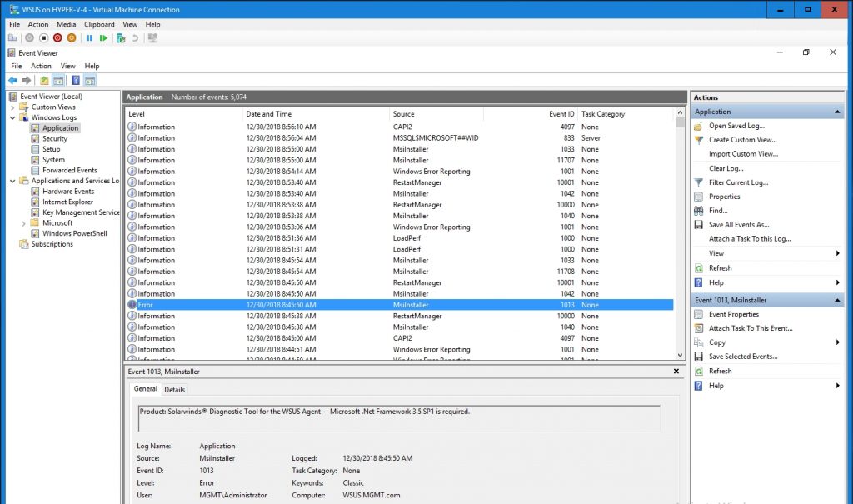Viewport: 853px width, 504px height.
Task: Send Ctrl+Alt+Del via the VM toolbar icon
Action: (12, 38)
